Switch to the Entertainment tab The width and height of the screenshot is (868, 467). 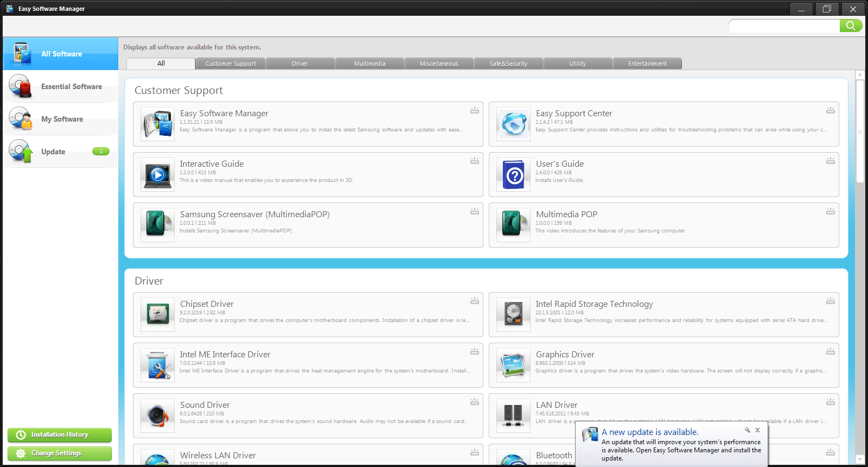point(647,64)
